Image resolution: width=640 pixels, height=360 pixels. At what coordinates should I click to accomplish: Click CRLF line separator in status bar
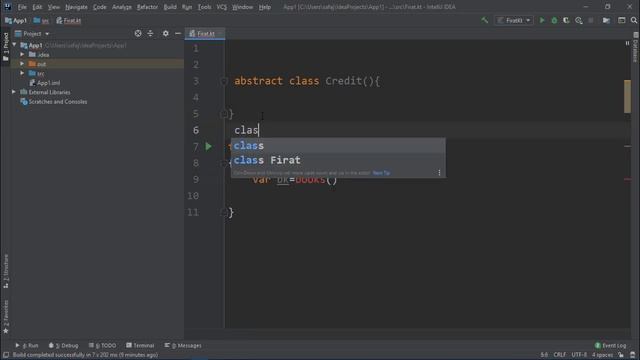point(560,355)
